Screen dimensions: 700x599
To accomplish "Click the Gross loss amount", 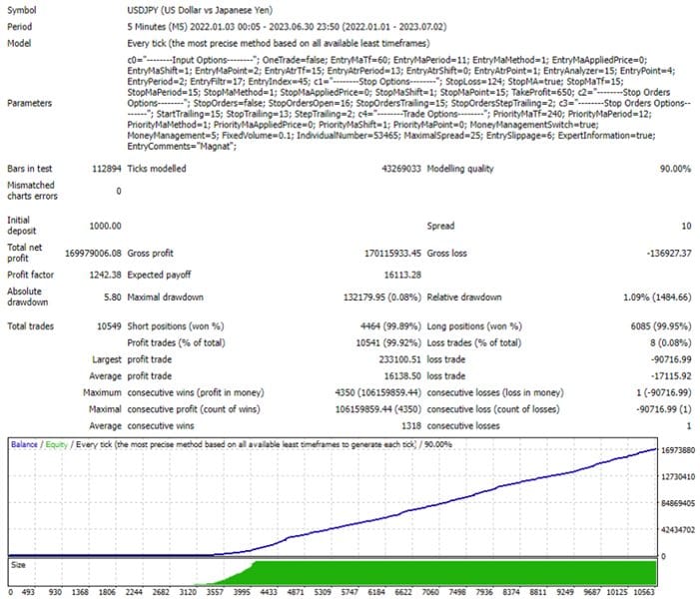I will 669,254.
